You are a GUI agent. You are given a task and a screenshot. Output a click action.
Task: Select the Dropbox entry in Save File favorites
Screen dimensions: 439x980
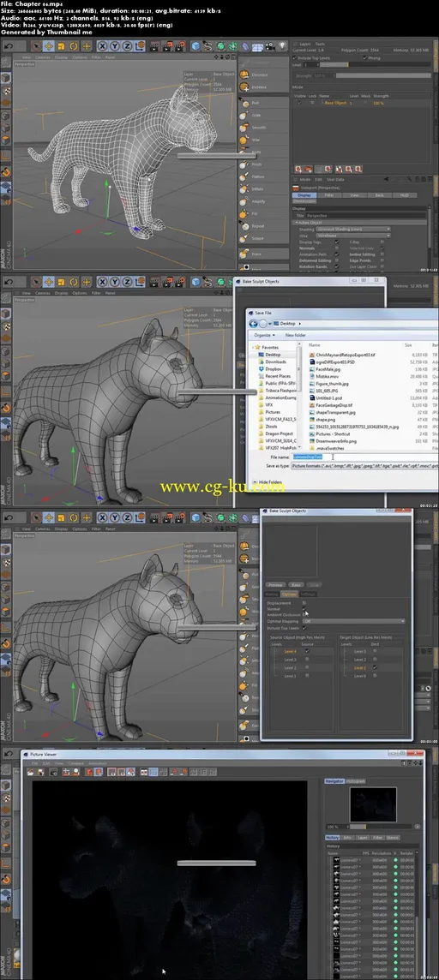coord(273,368)
